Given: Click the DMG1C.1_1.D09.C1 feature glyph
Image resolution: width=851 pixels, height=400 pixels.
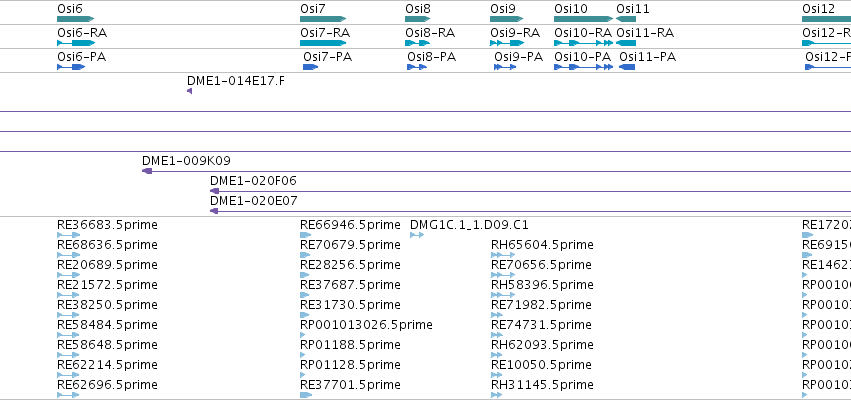Looking at the screenshot, I should (417, 235).
